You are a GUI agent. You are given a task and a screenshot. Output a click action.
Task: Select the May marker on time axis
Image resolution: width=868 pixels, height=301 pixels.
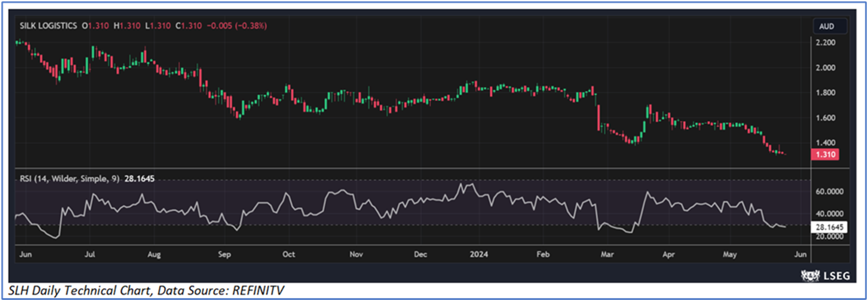pyautogui.click(x=730, y=253)
